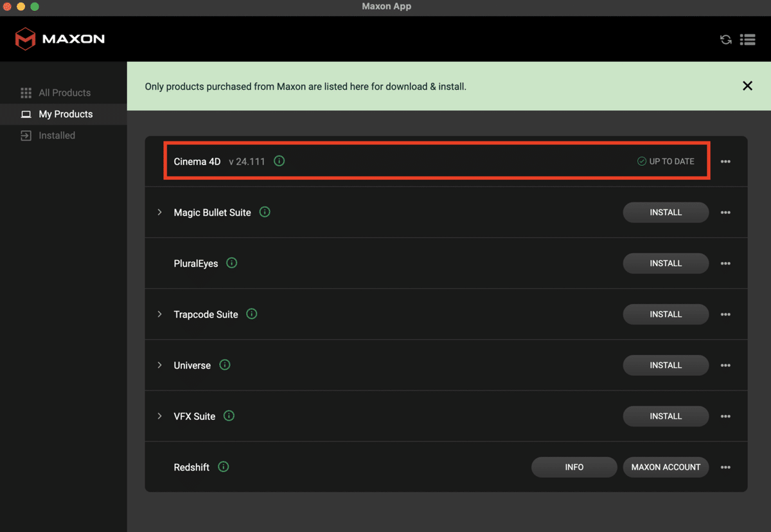This screenshot has width=771, height=532.
Task: Open more options for PluralEyes
Action: [725, 263]
